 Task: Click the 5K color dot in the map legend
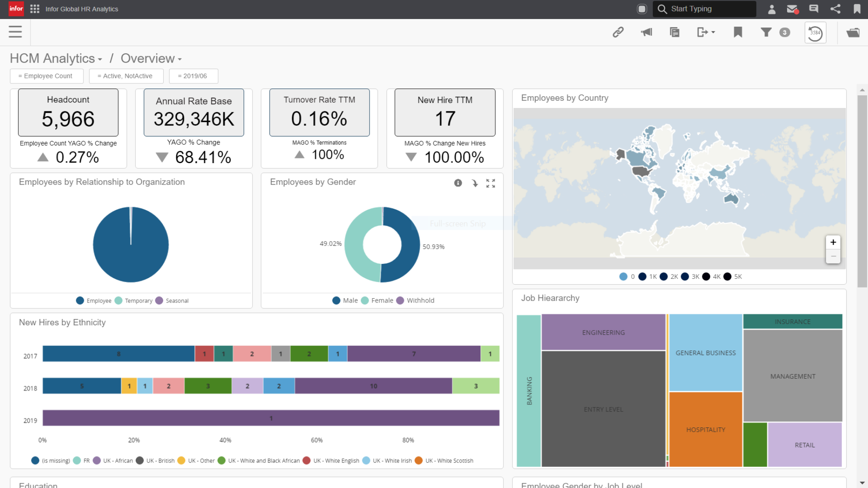[x=728, y=276]
